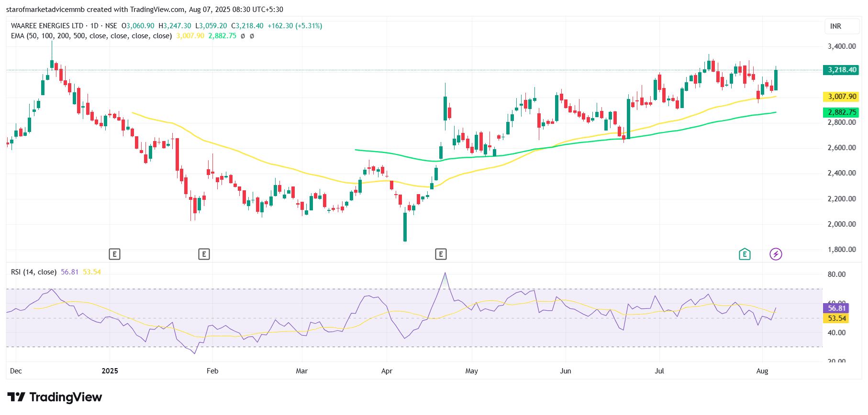Click the 2,800.00 price axis label
The height and width of the screenshot is (415, 868).
point(842,122)
